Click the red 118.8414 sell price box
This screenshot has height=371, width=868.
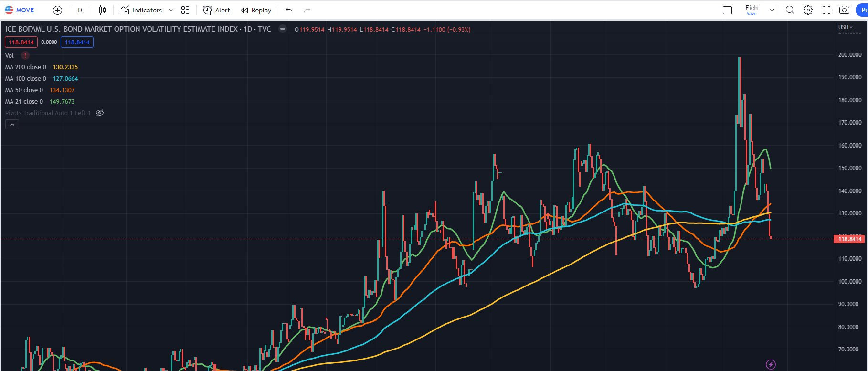(x=21, y=42)
